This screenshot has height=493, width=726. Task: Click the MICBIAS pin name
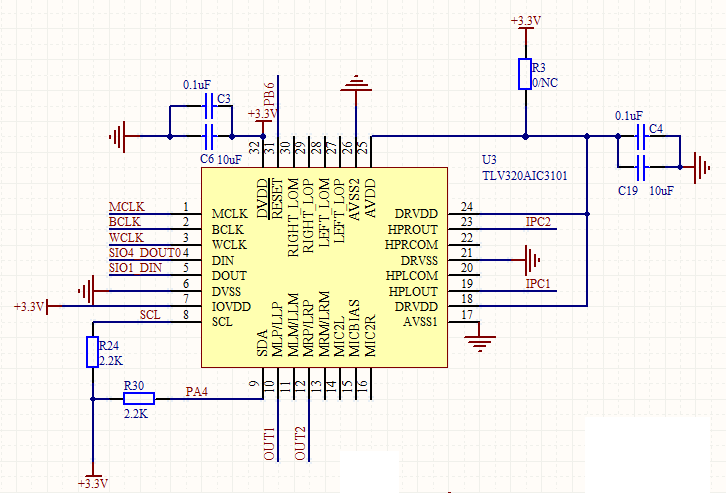pyautogui.click(x=354, y=328)
